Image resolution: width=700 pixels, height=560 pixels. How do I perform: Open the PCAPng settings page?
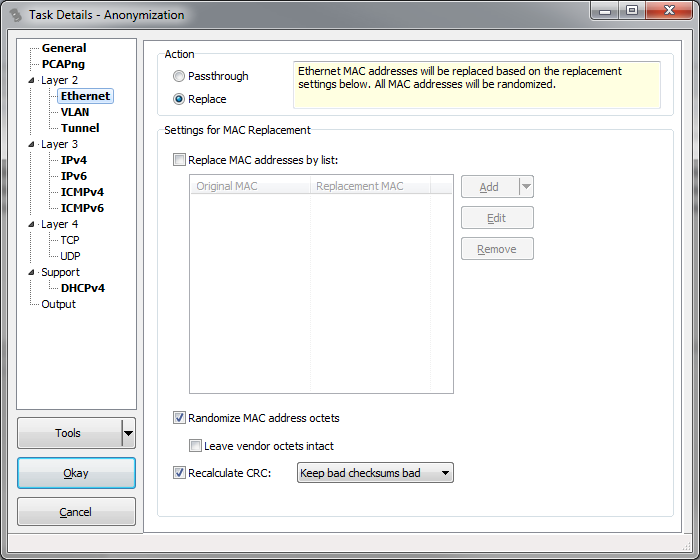point(63,64)
